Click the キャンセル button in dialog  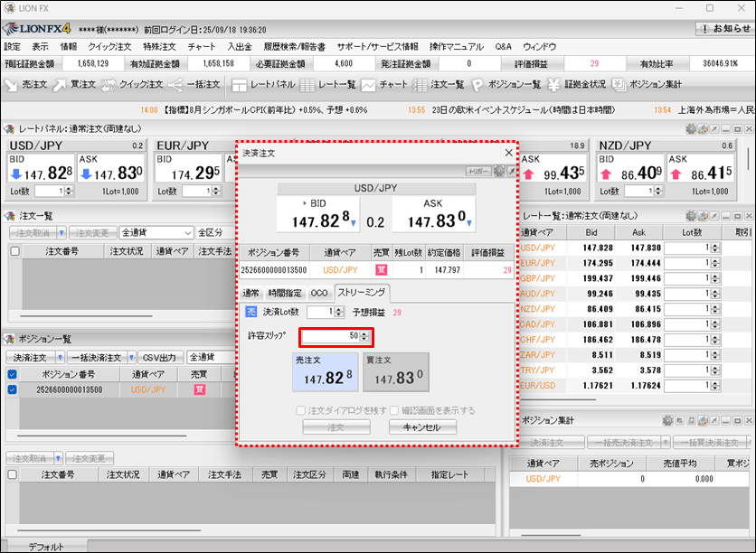tap(422, 427)
